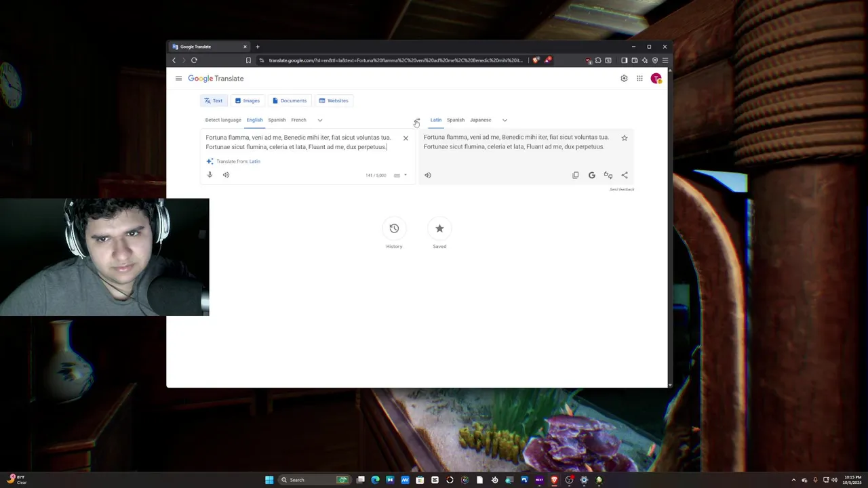Click the taskbar Search box
This screenshot has height=488, width=868.
click(x=315, y=480)
